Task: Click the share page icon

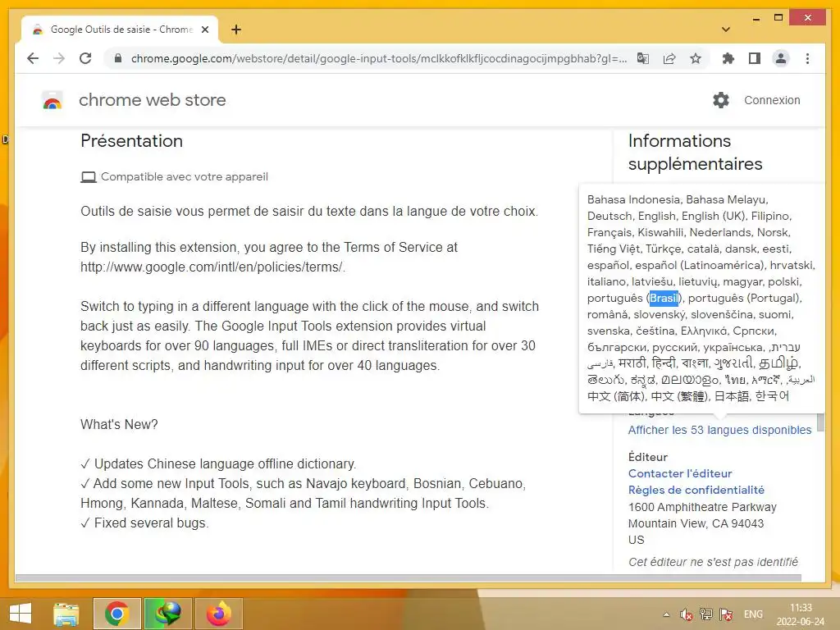Action: 669,58
